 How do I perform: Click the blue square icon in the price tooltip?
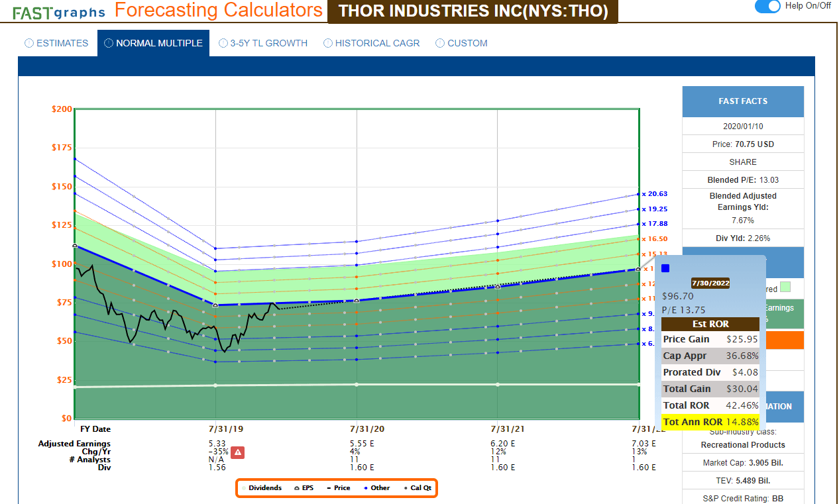click(665, 268)
